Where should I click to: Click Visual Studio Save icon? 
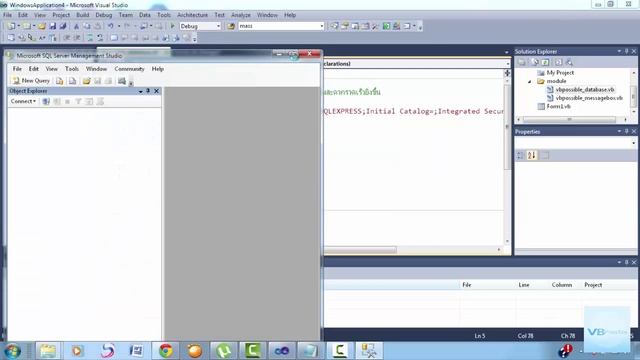[x=53, y=26]
